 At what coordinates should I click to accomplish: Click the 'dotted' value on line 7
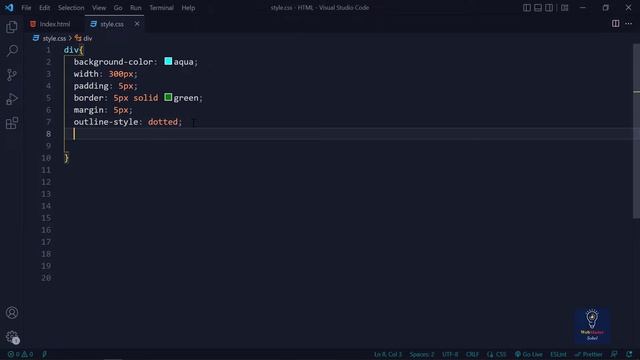click(x=163, y=122)
